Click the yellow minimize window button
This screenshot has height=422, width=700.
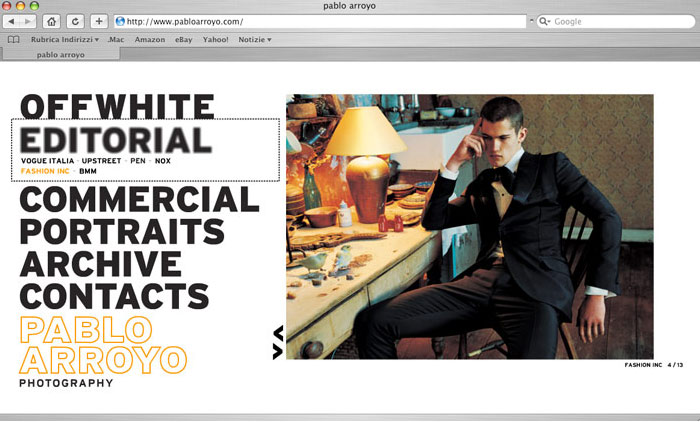(21, 6)
